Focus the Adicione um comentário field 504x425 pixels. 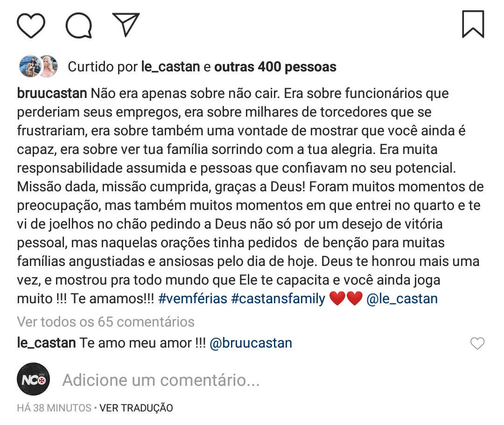tap(161, 380)
